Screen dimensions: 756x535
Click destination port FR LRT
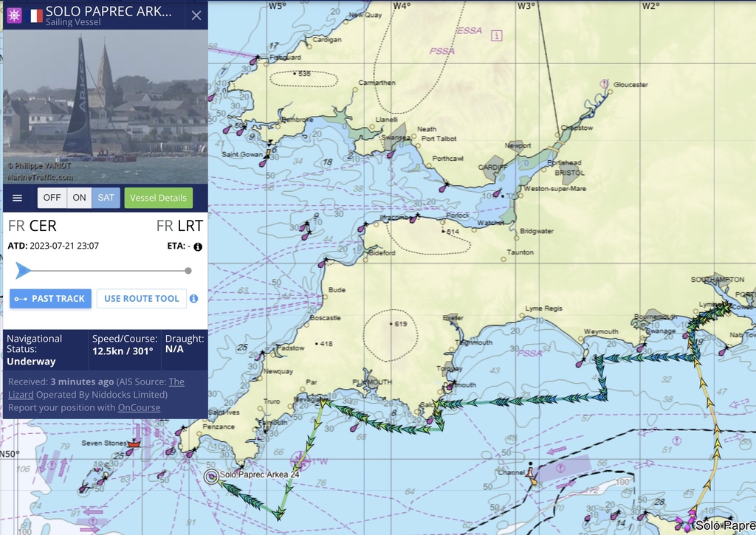pos(179,226)
